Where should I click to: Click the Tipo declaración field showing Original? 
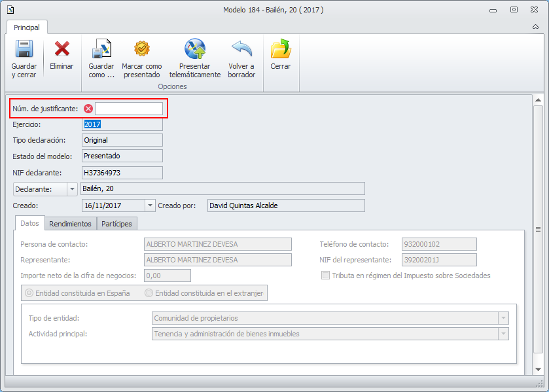[122, 140]
